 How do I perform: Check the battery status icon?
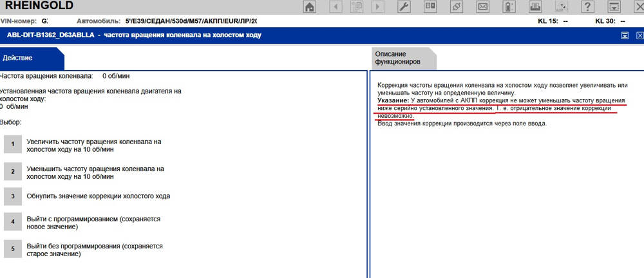507,7
